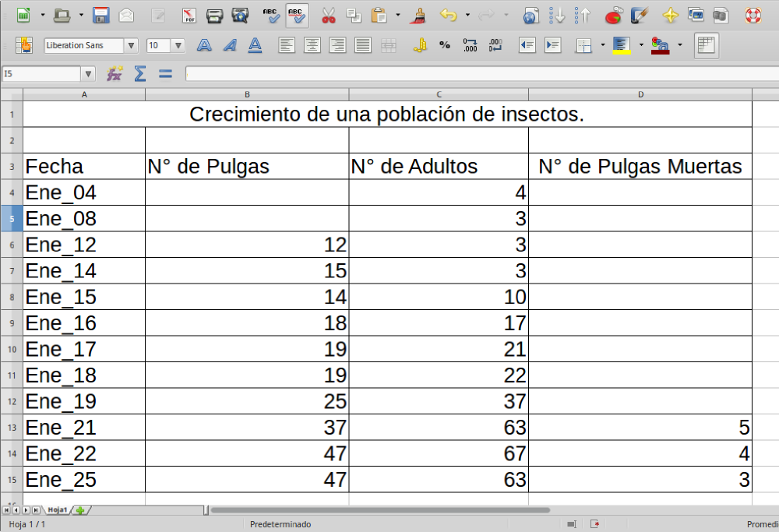Apply percent number format
Image resolution: width=779 pixels, height=532 pixels.
pyautogui.click(x=445, y=45)
